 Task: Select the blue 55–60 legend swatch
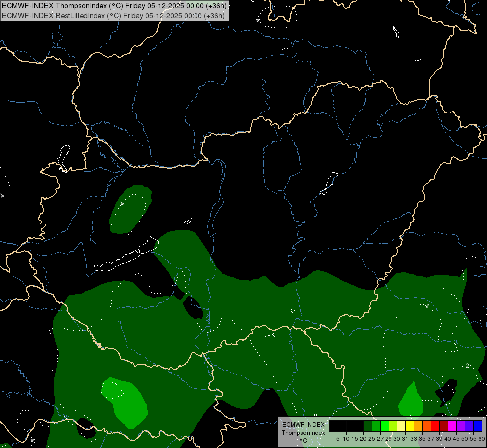[x=478, y=426]
